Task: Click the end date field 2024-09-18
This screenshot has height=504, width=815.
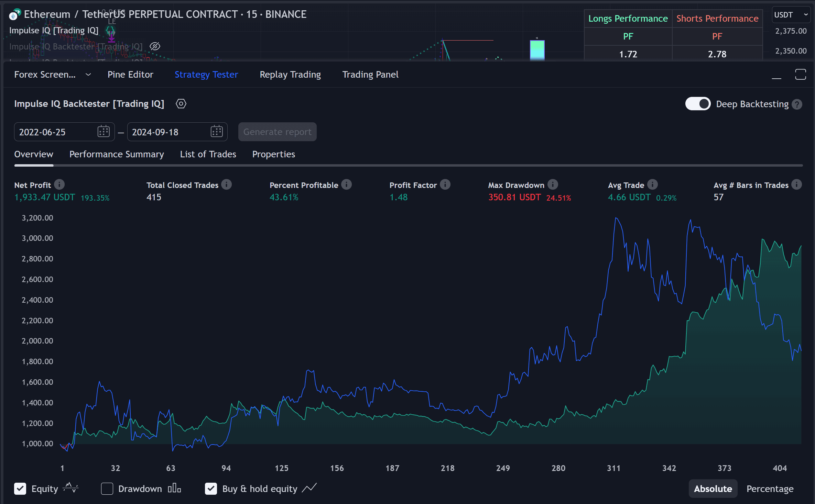Action: [177, 132]
